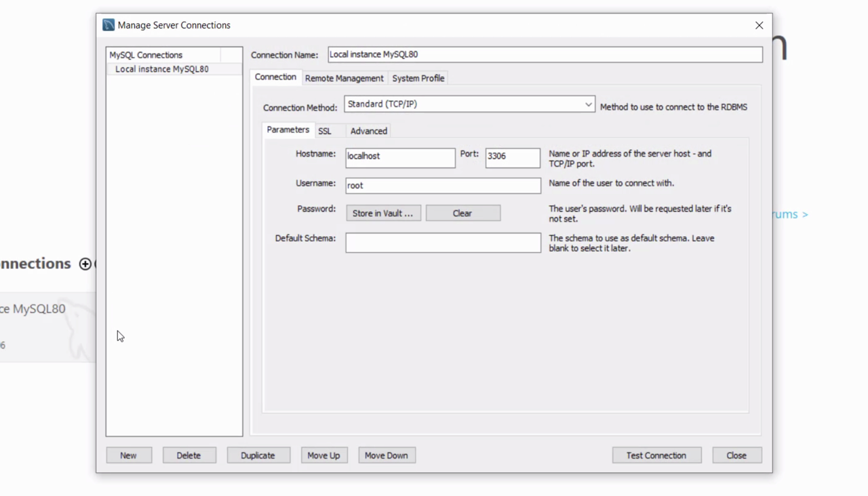This screenshot has height=496, width=868.
Task: Click into the Default Schema field
Action: pyautogui.click(x=443, y=243)
